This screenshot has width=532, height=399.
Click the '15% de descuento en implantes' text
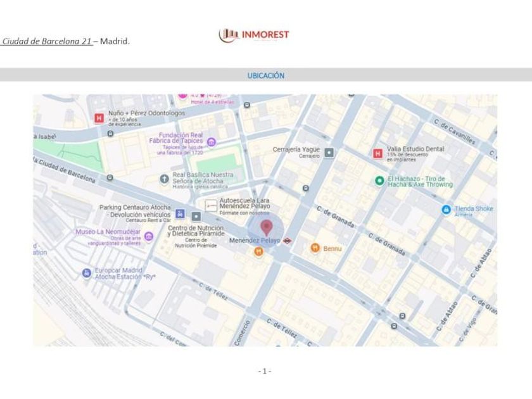click(407, 157)
